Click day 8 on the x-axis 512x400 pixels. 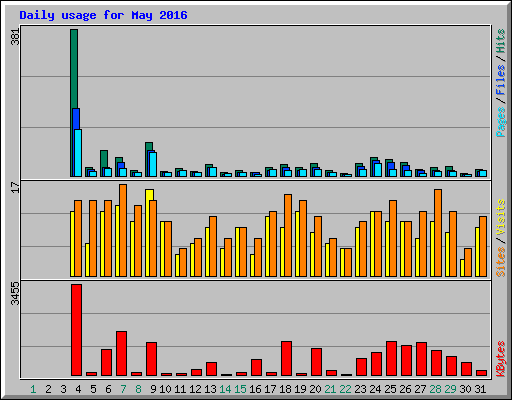[138, 389]
